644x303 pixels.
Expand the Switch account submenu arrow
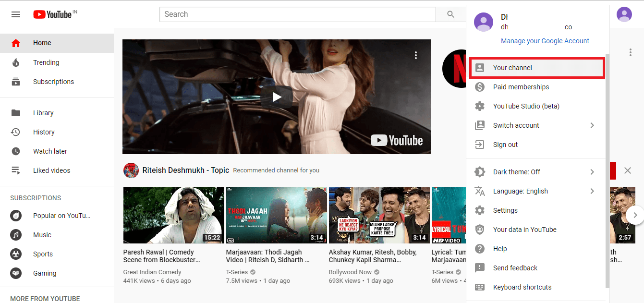coord(592,125)
